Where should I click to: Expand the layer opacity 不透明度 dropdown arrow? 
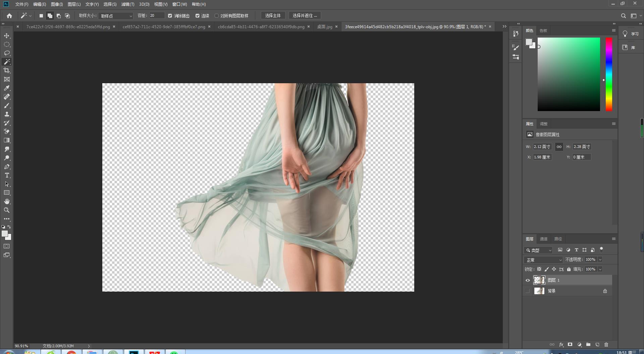pyautogui.click(x=600, y=260)
